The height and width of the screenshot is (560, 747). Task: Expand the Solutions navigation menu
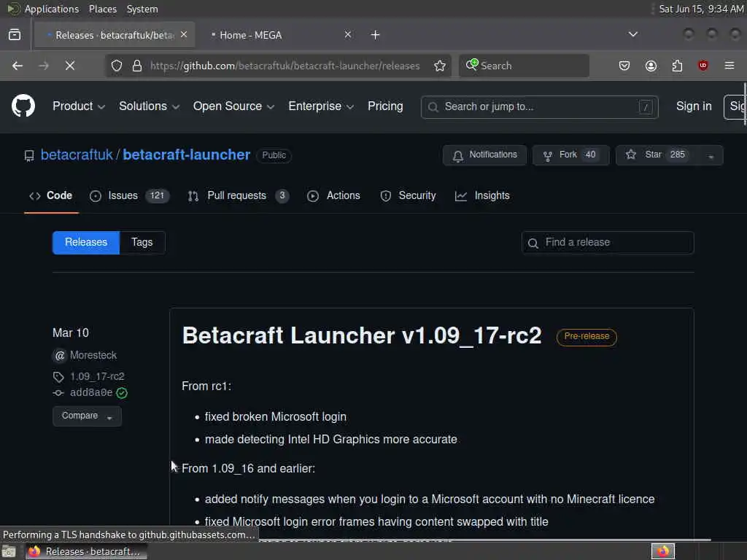(149, 106)
